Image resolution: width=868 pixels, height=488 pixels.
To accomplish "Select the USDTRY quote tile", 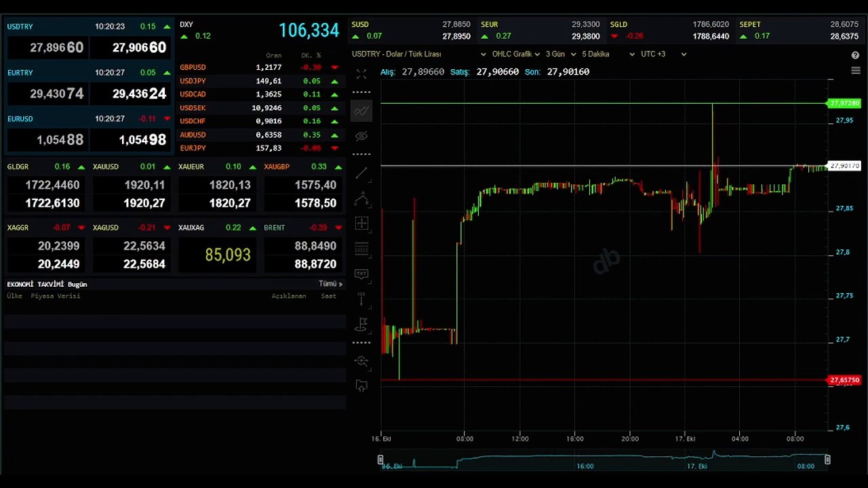I will (89, 39).
